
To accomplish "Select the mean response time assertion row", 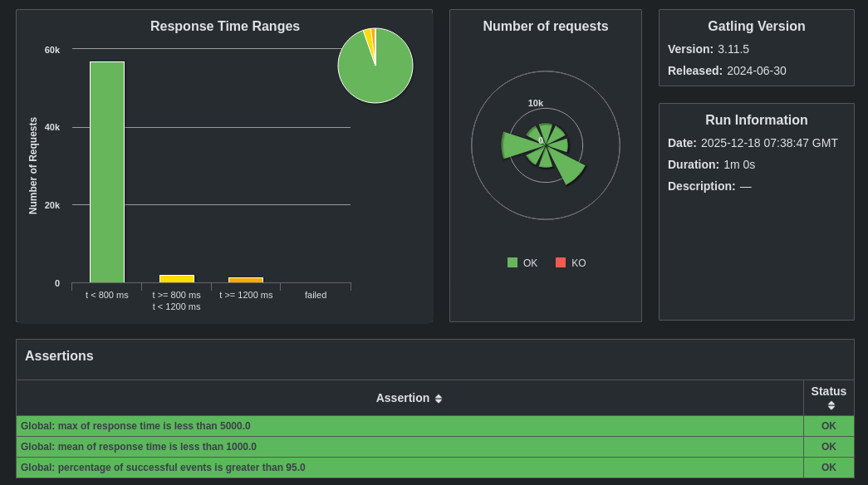I will [x=435, y=447].
